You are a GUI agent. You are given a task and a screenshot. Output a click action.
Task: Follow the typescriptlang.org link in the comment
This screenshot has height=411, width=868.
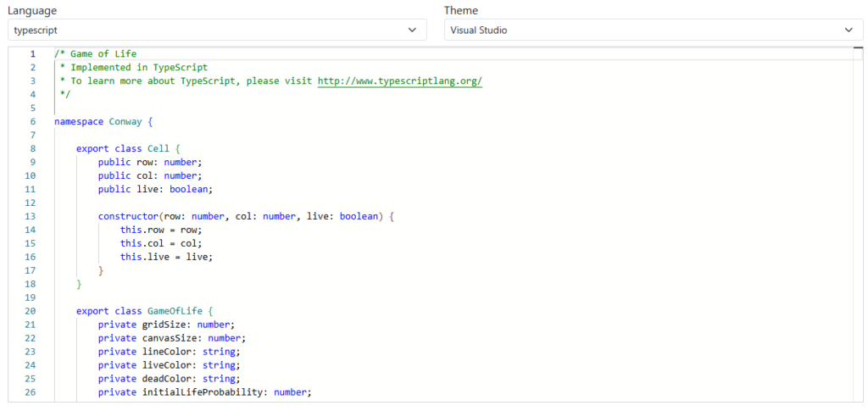pyautogui.click(x=399, y=81)
